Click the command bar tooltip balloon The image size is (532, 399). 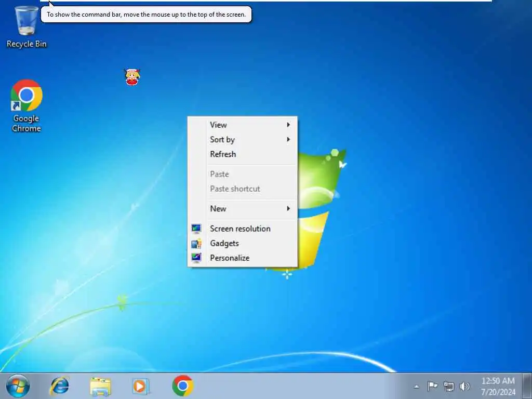click(x=146, y=14)
